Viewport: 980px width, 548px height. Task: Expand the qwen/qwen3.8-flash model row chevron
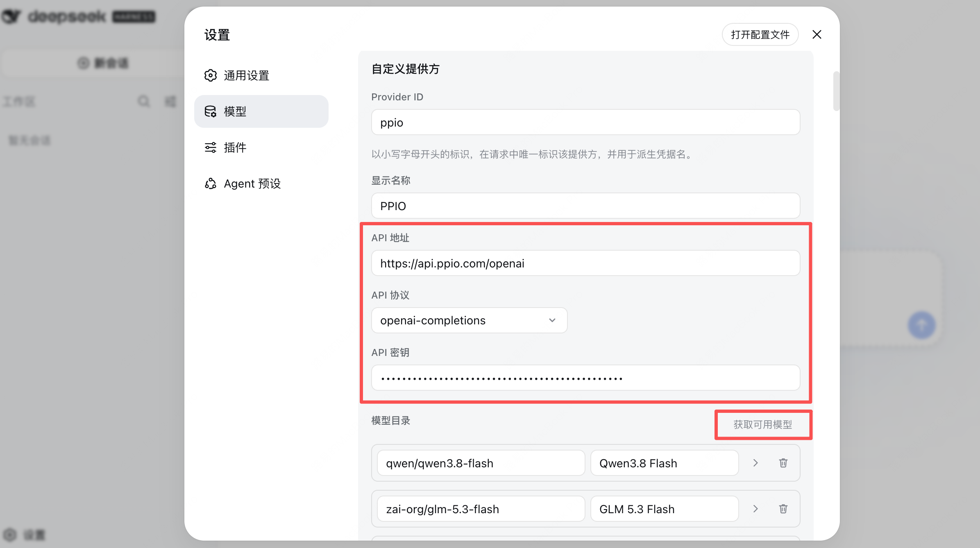pos(755,463)
